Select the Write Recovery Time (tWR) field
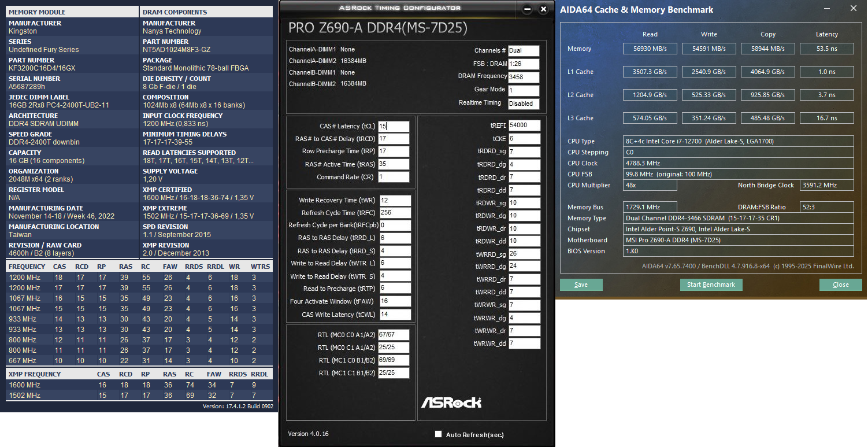 [x=395, y=200]
